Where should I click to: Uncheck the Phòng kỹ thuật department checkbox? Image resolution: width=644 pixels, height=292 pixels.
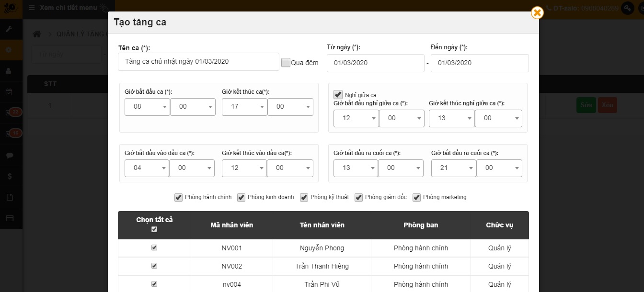[x=304, y=197]
